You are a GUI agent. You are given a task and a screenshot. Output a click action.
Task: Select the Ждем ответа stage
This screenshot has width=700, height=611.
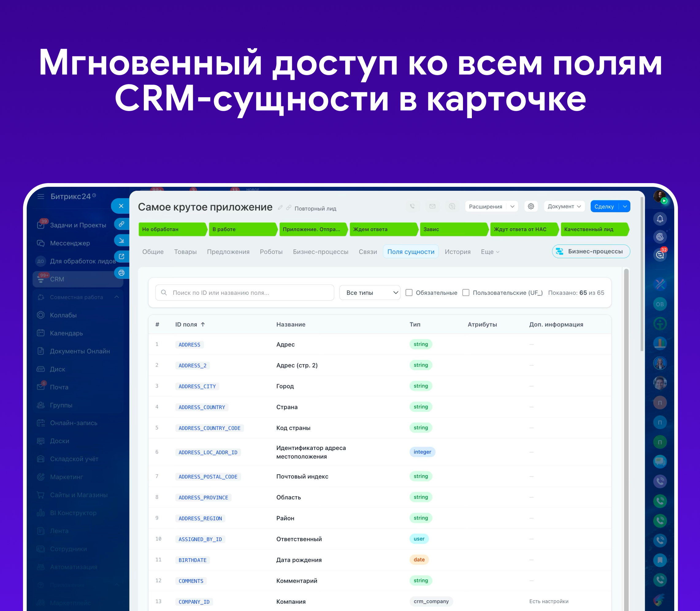[x=383, y=229]
